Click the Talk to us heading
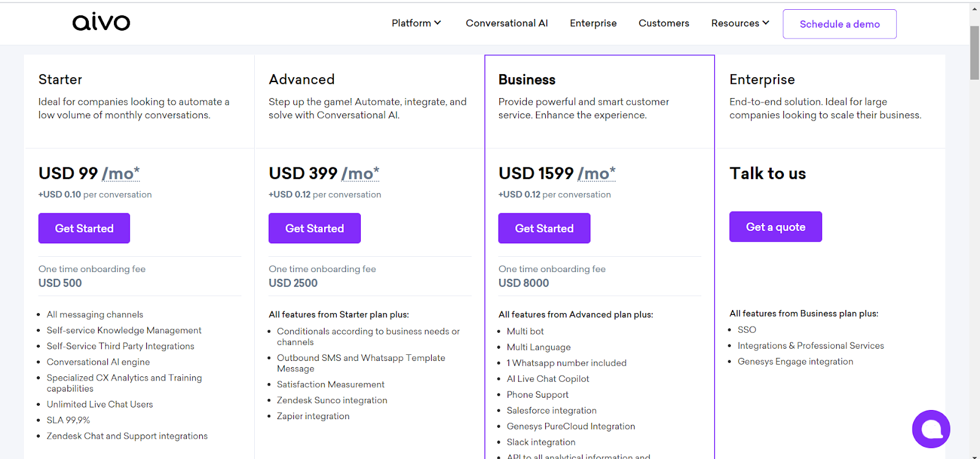 767,173
